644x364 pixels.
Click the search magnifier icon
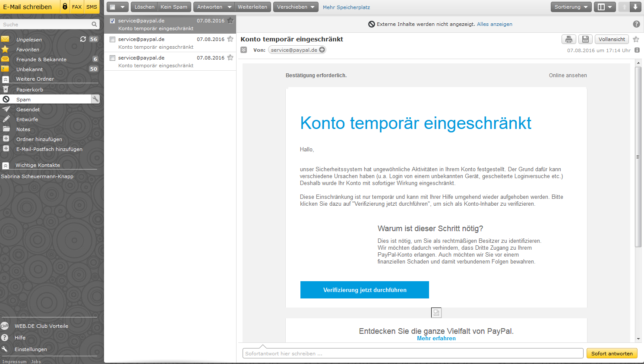pyautogui.click(x=94, y=25)
